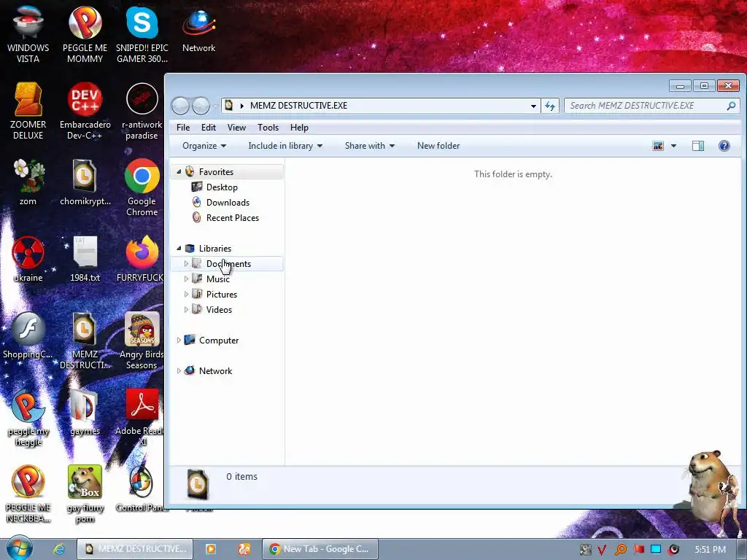Select the MEMZ DESTRUCTI desktop icon
Screen dimensions: 747x560
(x=85, y=341)
